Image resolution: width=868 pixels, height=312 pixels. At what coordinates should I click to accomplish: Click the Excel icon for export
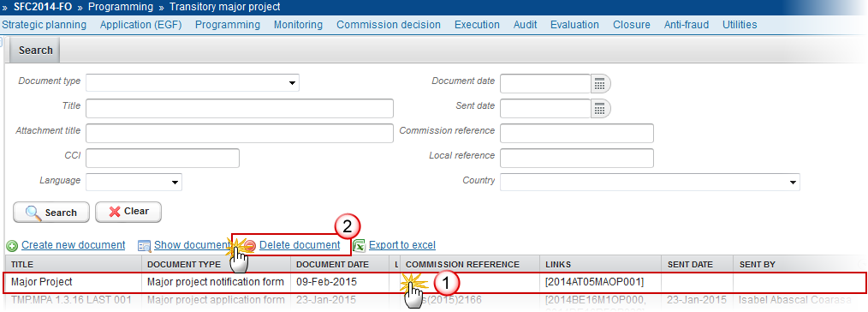click(360, 245)
